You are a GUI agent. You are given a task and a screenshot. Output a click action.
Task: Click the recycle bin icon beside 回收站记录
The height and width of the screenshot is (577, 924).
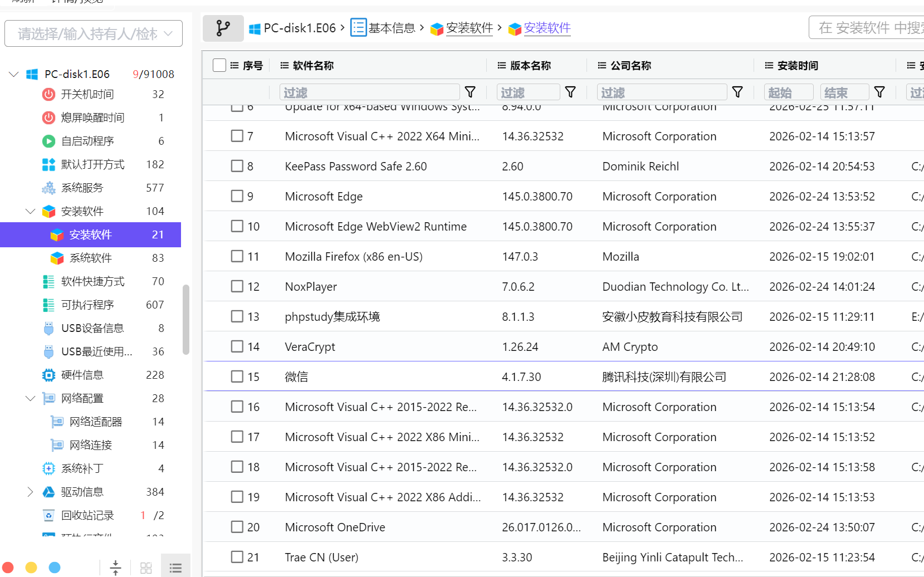pos(49,515)
